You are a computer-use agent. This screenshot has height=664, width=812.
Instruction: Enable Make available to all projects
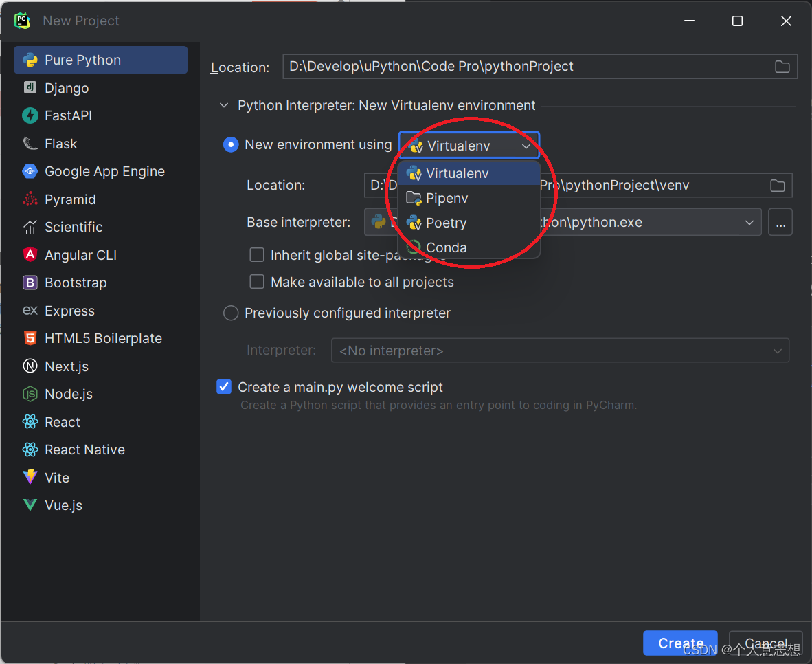(257, 281)
